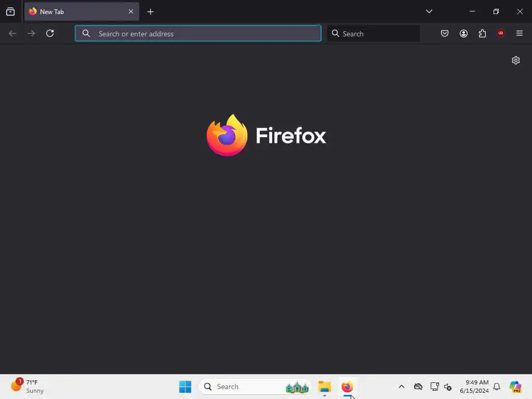
Task: Restore down the Firefox window
Action: coord(496,11)
